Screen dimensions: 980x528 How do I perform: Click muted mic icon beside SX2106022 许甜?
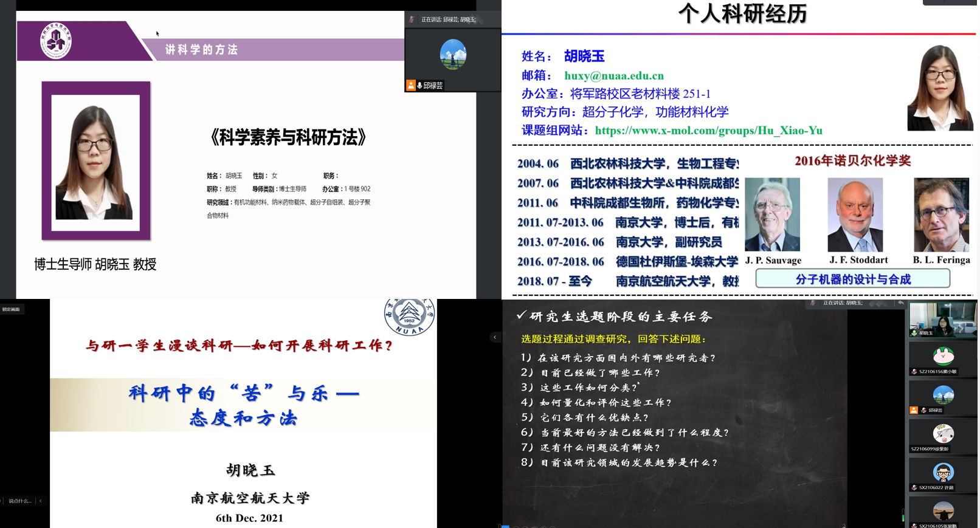coord(914,487)
